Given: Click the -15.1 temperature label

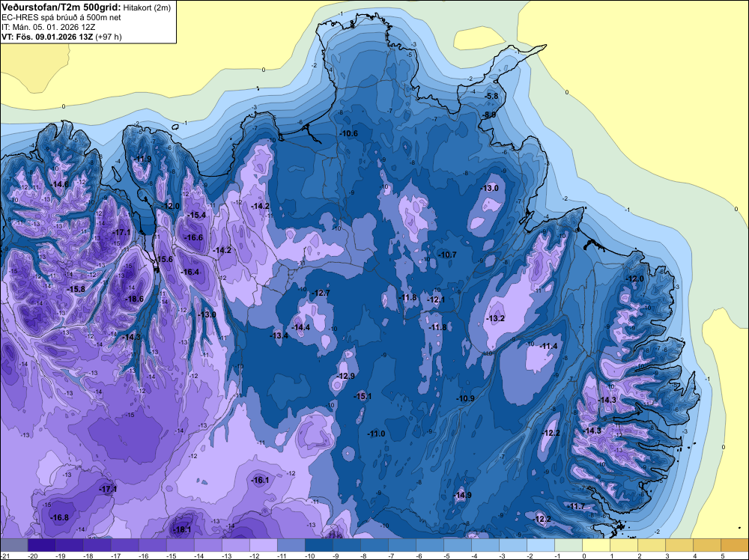Looking at the screenshot, I should [x=363, y=396].
